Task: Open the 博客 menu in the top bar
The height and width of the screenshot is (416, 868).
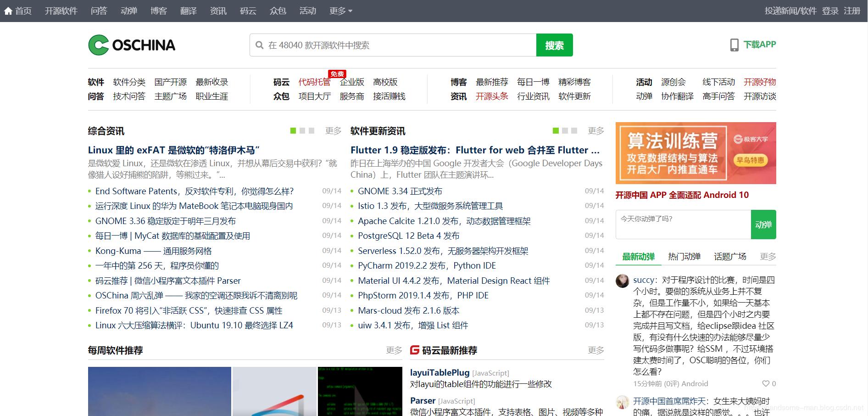Action: 159,11
